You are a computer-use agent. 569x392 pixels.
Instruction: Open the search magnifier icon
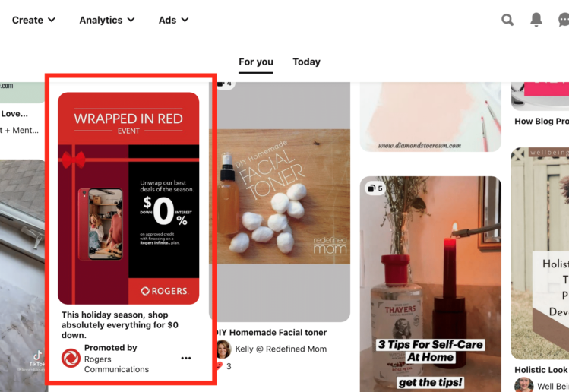[x=507, y=20]
